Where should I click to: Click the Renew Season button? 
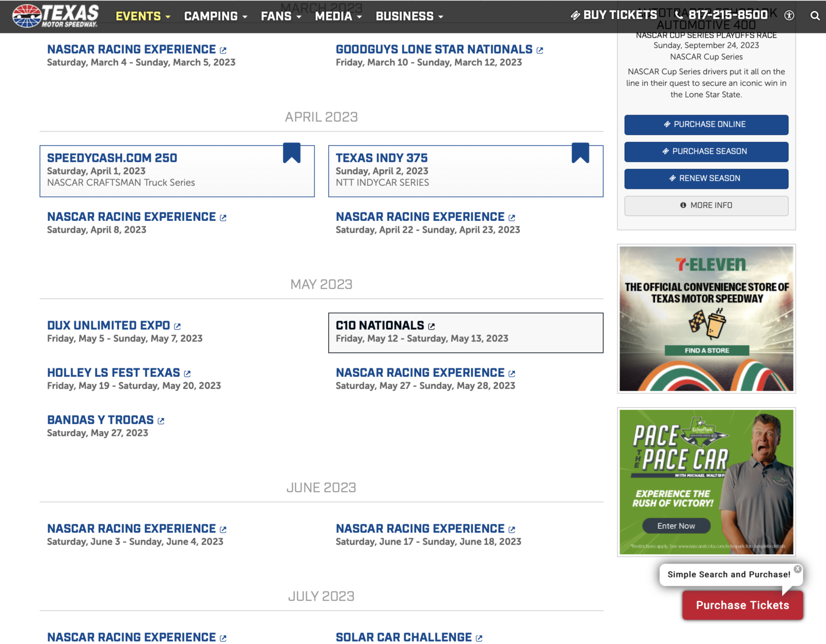[x=706, y=179]
